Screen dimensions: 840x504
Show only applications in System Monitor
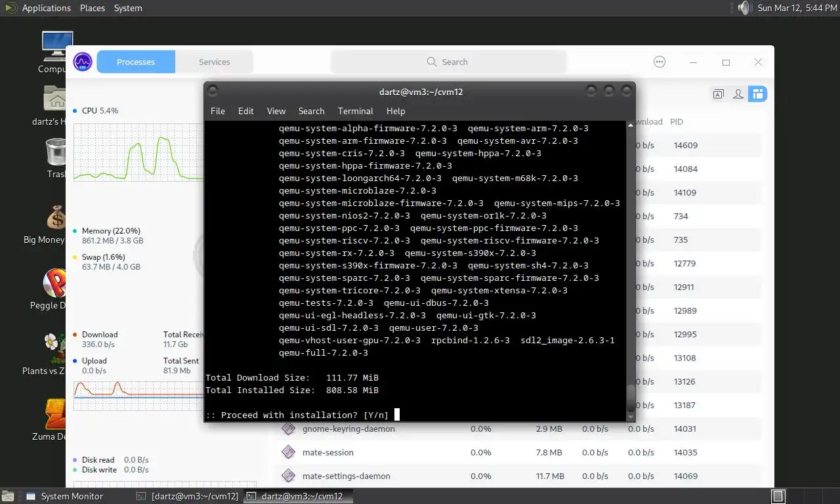[x=719, y=94]
